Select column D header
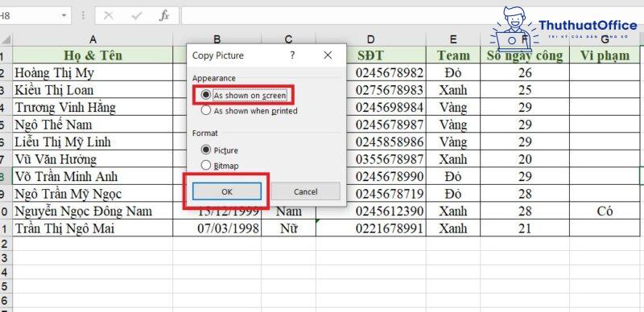This screenshot has height=312, width=644. point(371,39)
